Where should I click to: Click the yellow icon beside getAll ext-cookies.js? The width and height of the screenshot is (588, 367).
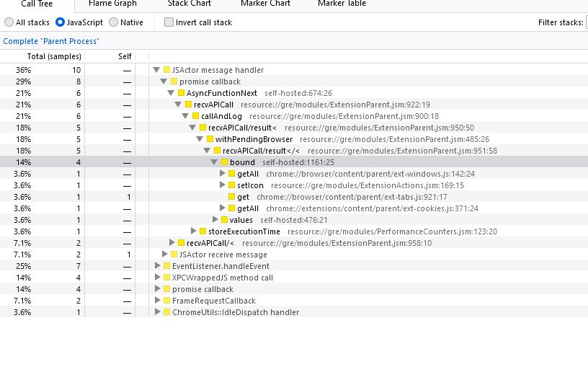(x=232, y=208)
